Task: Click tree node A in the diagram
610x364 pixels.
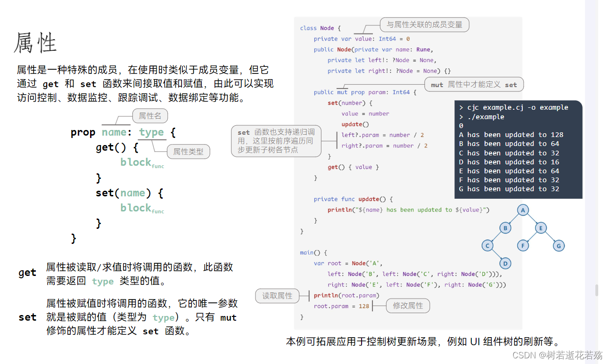Action: tap(523, 210)
